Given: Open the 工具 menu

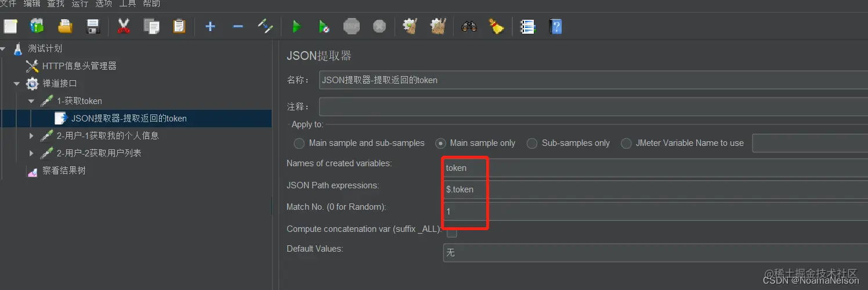Looking at the screenshot, I should coord(128,3).
